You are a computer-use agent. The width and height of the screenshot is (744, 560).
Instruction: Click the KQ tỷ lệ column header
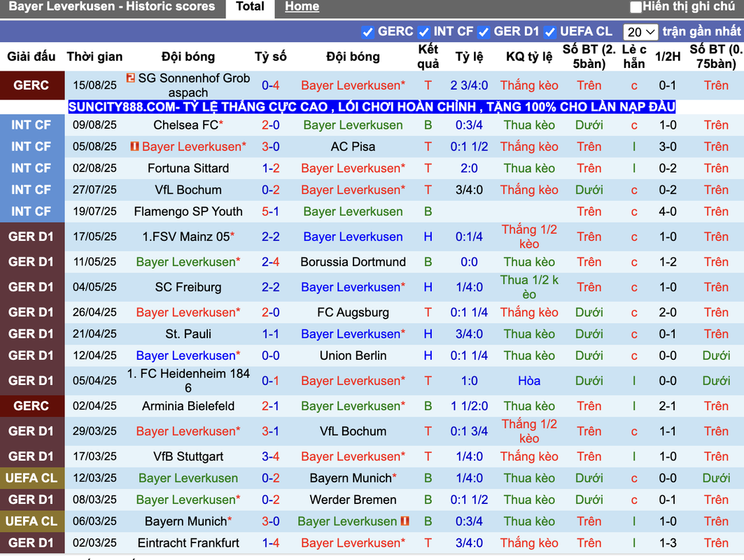click(x=529, y=57)
